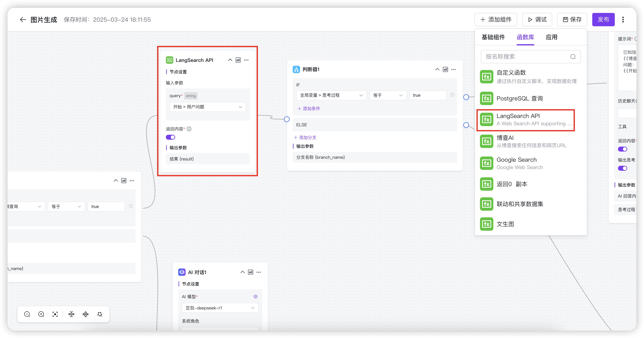Open vertical three-dot menu beside 发布

[x=623, y=20]
